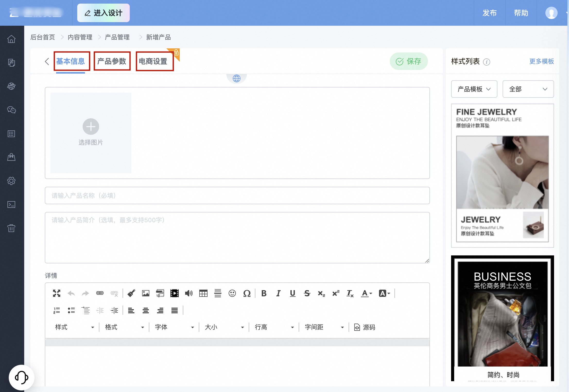Open the pages icon in the sidebar
Screen dimensions: 569x392
point(11,63)
